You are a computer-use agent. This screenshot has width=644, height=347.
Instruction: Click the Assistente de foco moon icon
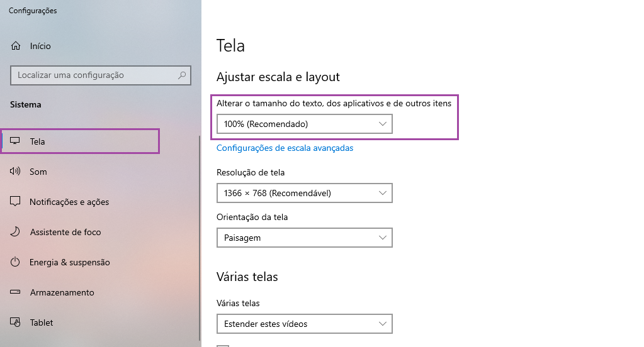pos(14,232)
